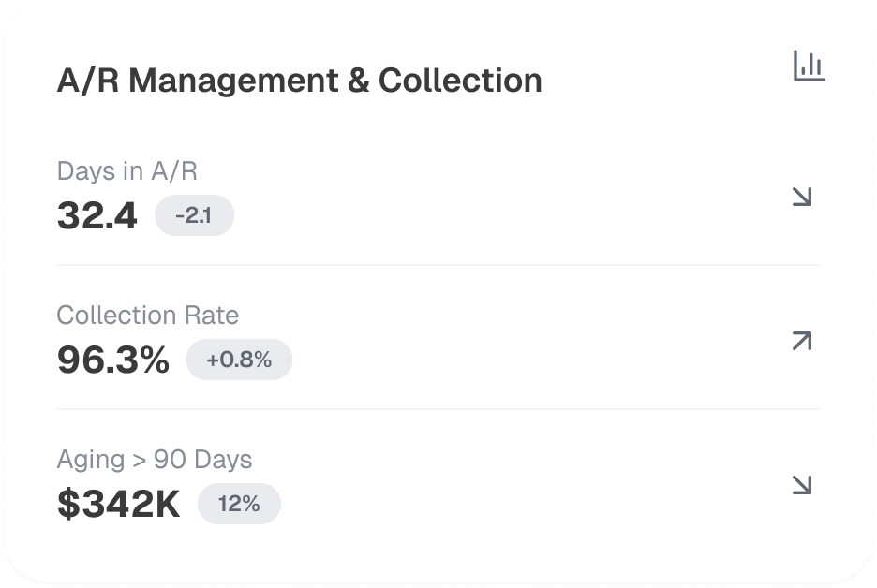Click the Collection Rate label
The image size is (877, 588).
coord(147,316)
